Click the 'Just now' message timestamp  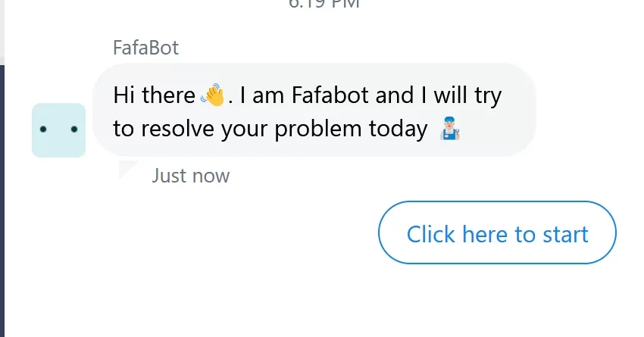pos(191,176)
